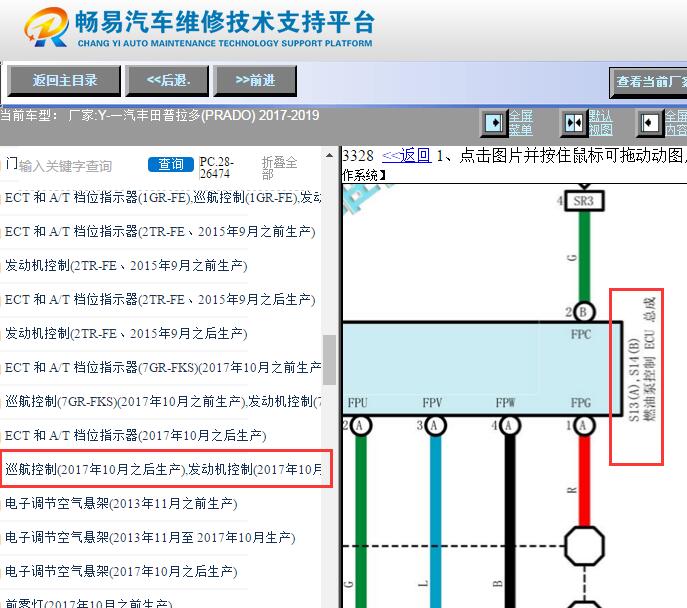Click the <<返回 link above diagram
687x608 pixels.
click(406, 156)
